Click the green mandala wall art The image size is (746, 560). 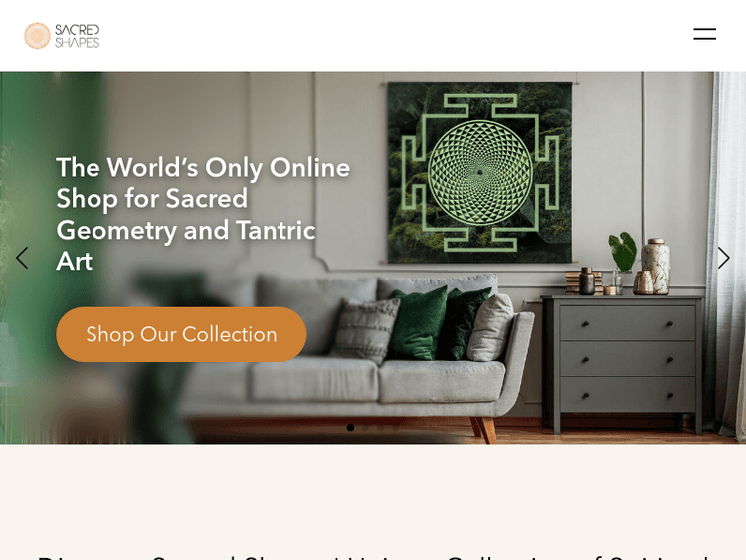tap(479, 172)
